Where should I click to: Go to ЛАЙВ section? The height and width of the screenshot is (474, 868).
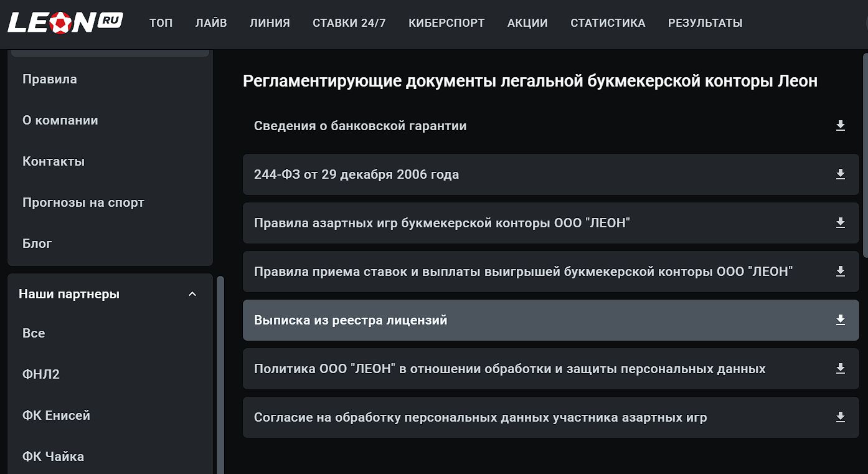211,23
